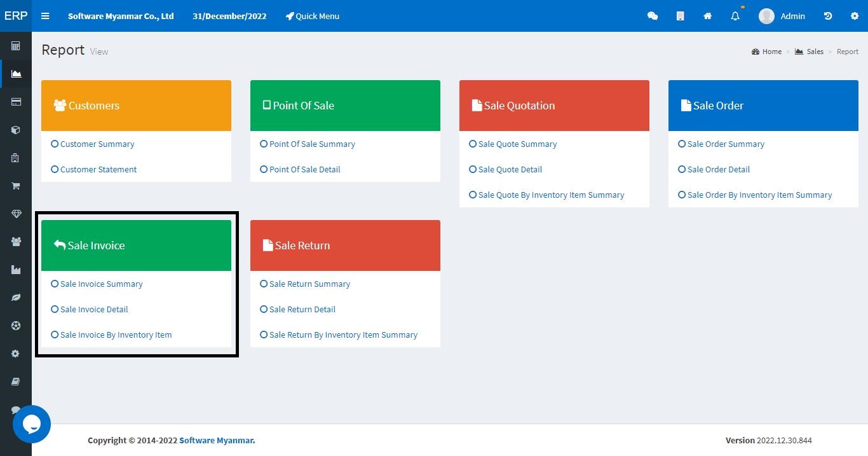Open the round live chat bubble widget
The height and width of the screenshot is (456, 868).
pyautogui.click(x=32, y=424)
